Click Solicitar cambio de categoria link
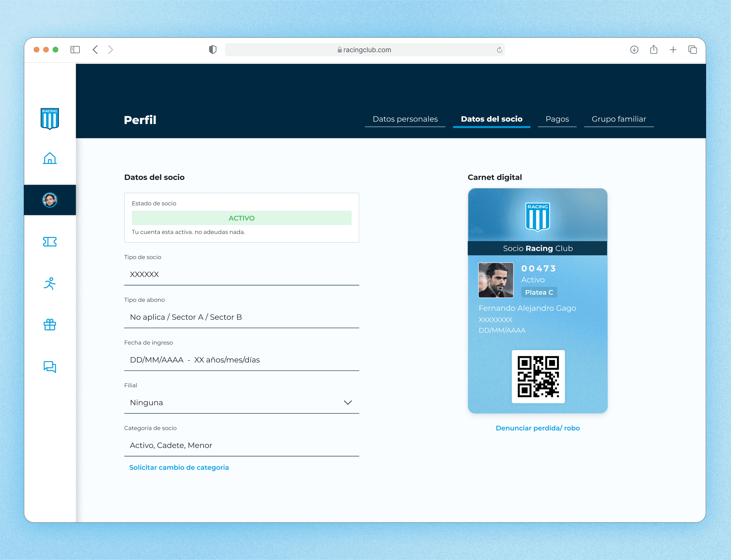The width and height of the screenshot is (731, 560). (x=179, y=467)
